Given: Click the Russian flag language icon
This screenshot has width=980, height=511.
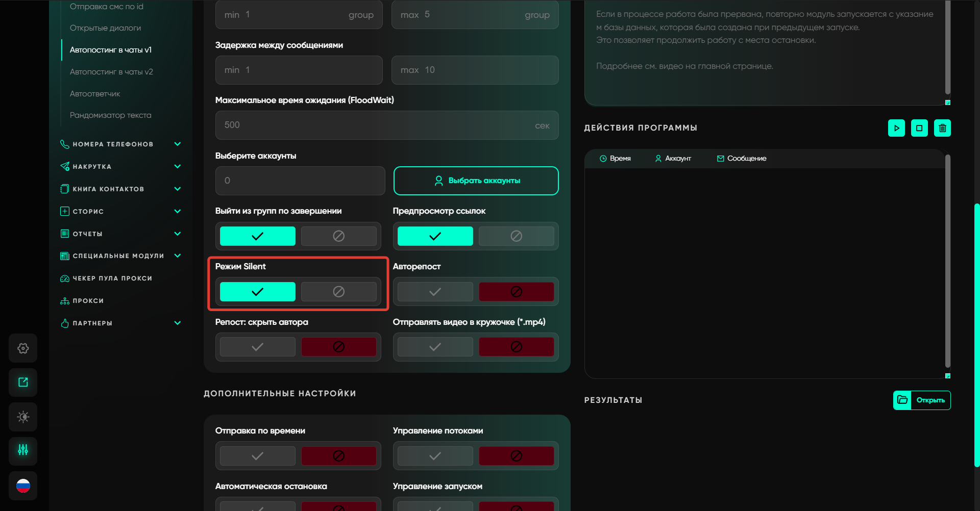Looking at the screenshot, I should 23,486.
